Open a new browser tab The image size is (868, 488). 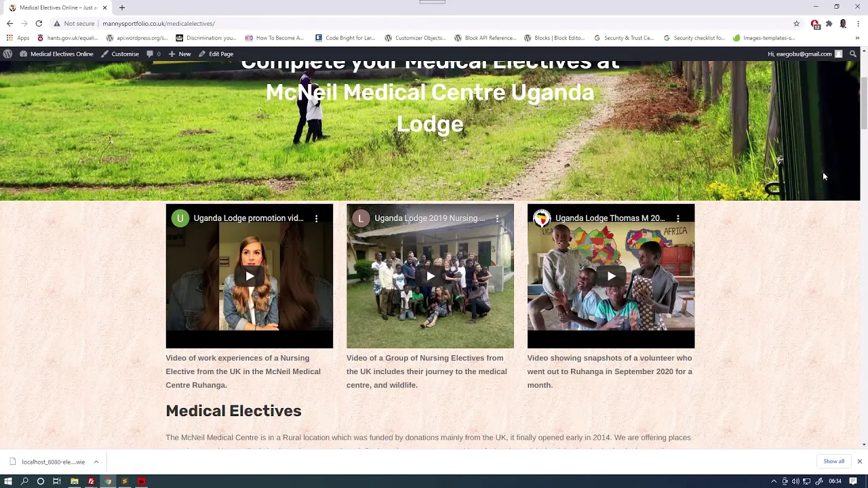pos(122,7)
